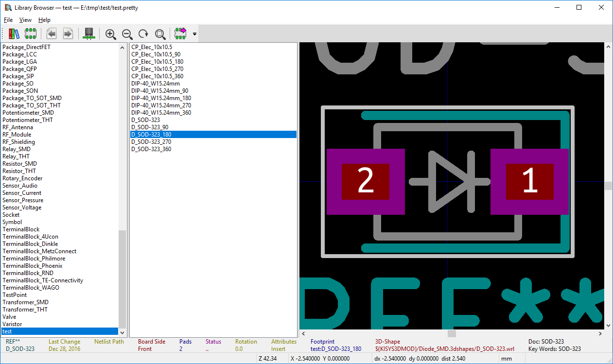
Task: Show the previous footprint
Action: [x=52, y=34]
